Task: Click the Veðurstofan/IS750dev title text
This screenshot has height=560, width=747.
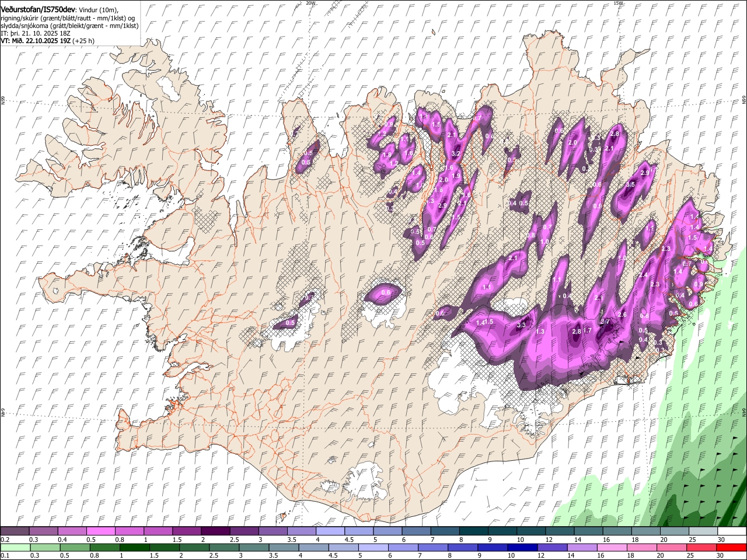Action: (38, 10)
